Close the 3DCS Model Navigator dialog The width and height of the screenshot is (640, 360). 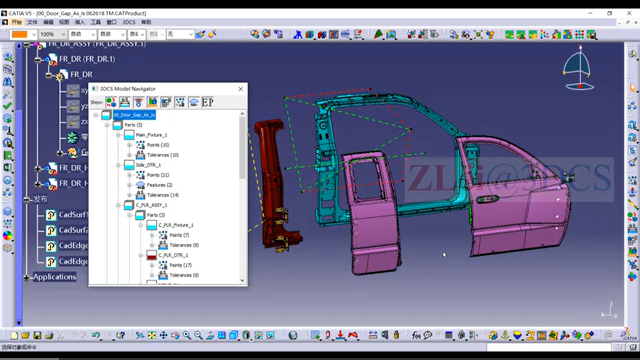(240, 89)
